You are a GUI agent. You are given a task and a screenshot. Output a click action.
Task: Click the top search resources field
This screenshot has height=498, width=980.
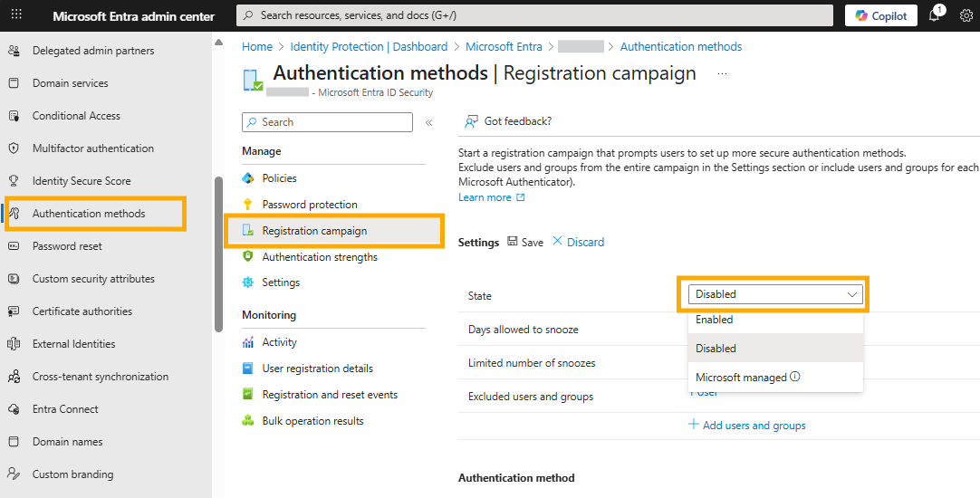[534, 15]
